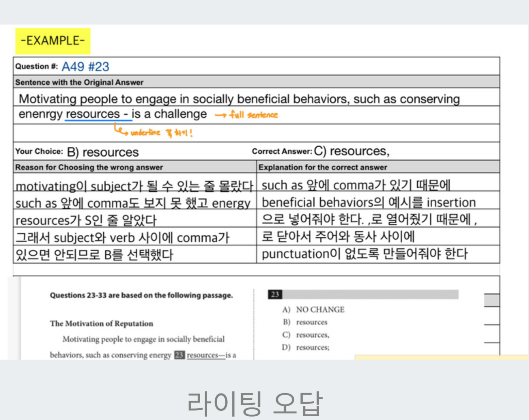This screenshot has width=529, height=420.
Task: Click 'Explanation for the correct answer' header
Action: (323, 167)
